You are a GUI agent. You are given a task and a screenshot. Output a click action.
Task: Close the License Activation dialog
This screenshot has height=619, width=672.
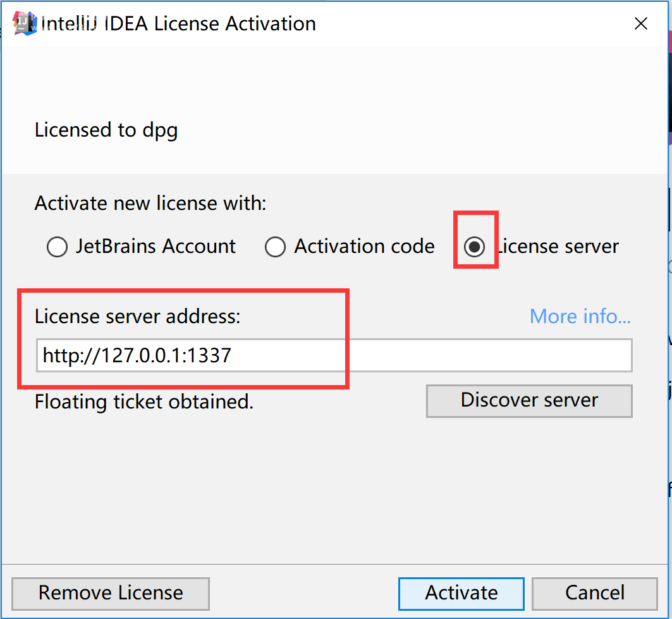click(x=640, y=24)
